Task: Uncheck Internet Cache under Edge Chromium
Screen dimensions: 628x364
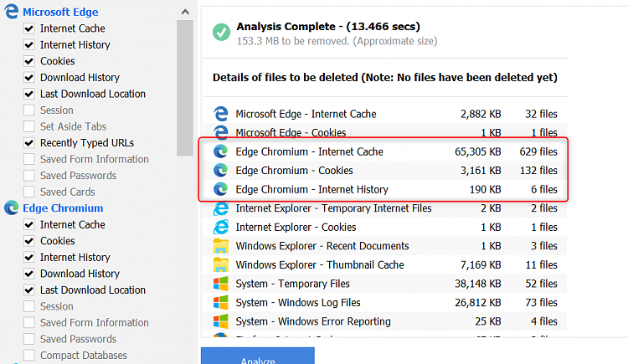Action: [28, 224]
